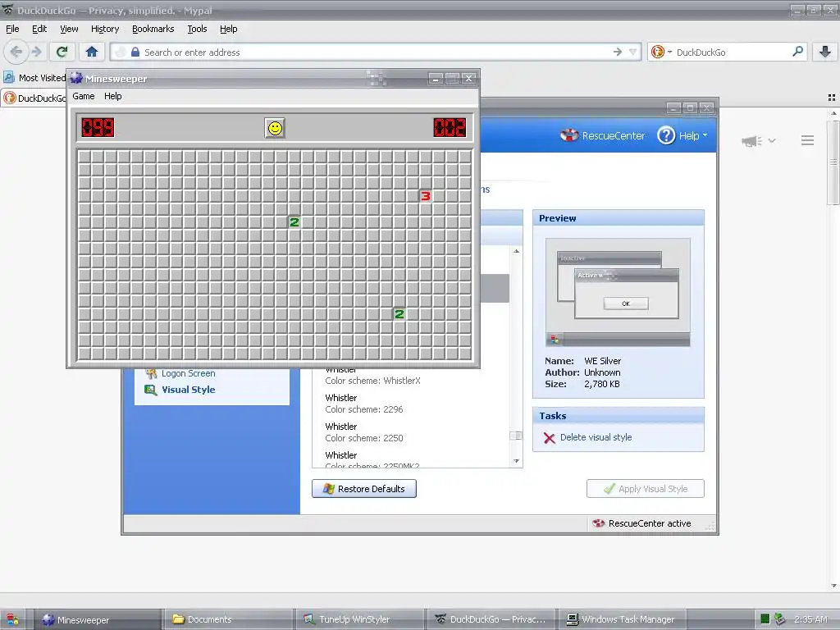Reload the page with the refresh icon
The height and width of the screenshot is (630, 840).
click(x=62, y=52)
